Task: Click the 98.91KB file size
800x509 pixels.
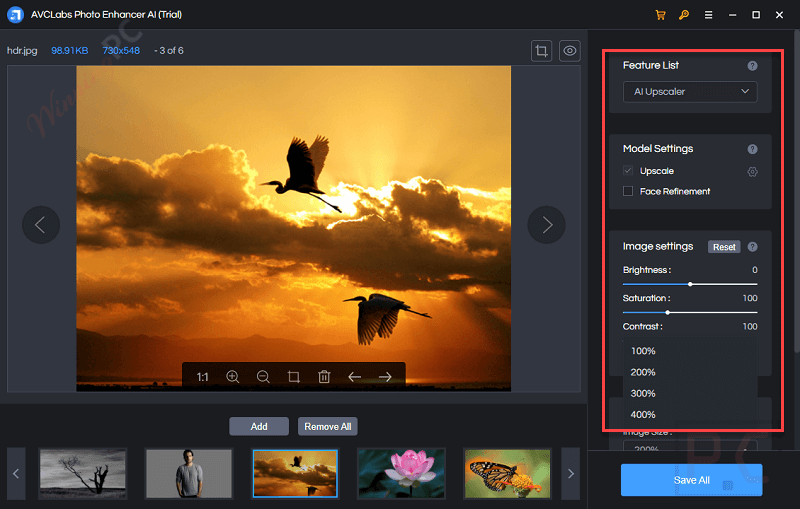Action: pos(69,50)
